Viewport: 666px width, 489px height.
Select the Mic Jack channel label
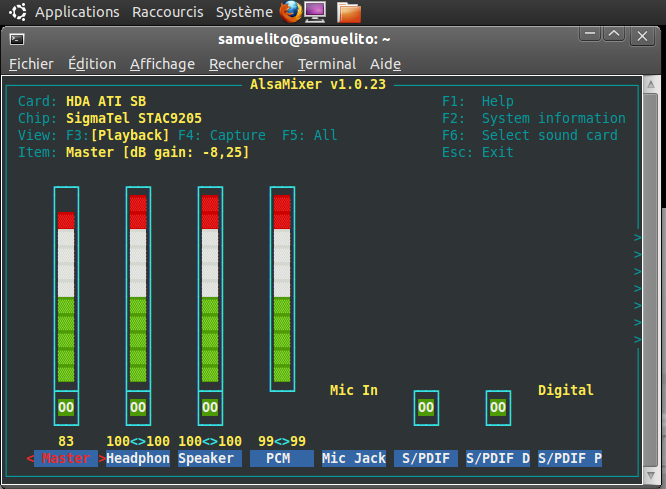(354, 459)
